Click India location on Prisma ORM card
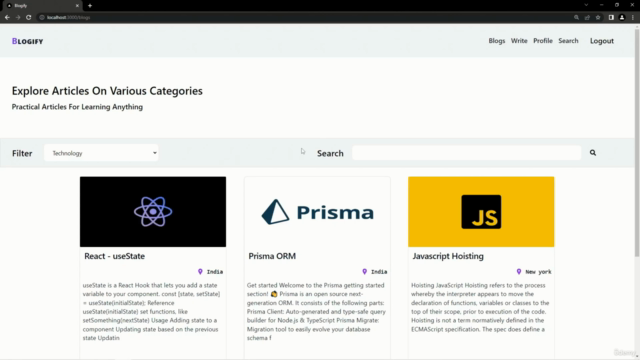Screen dimensions: 640x360 pyautogui.click(x=379, y=272)
